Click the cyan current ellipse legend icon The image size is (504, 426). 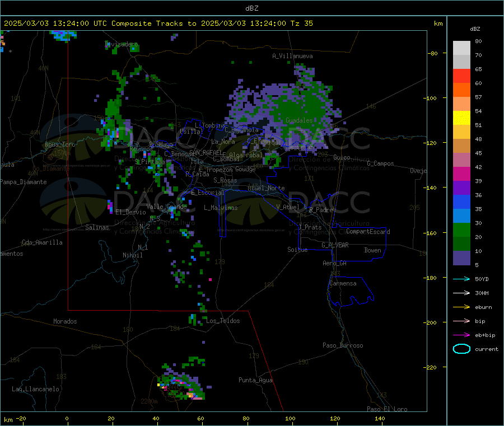(x=461, y=349)
